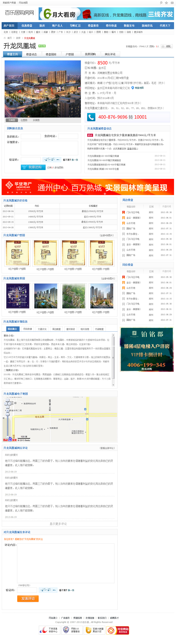Switch image view to 位置图
This screenshot has width=176, height=644.
tap(24, 120)
